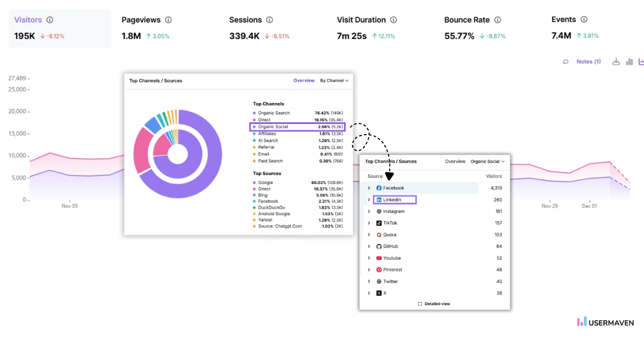
Task: Click the Facebook source icon
Action: pyautogui.click(x=379, y=188)
